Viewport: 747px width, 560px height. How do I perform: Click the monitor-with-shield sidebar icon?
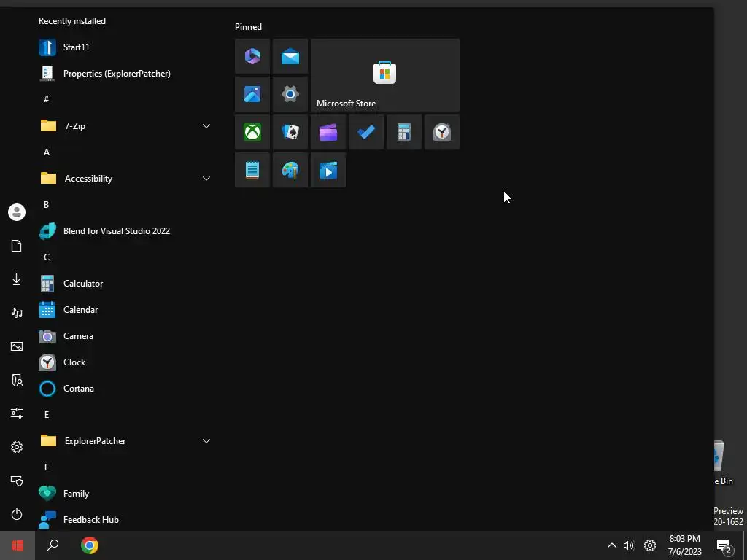(x=17, y=481)
